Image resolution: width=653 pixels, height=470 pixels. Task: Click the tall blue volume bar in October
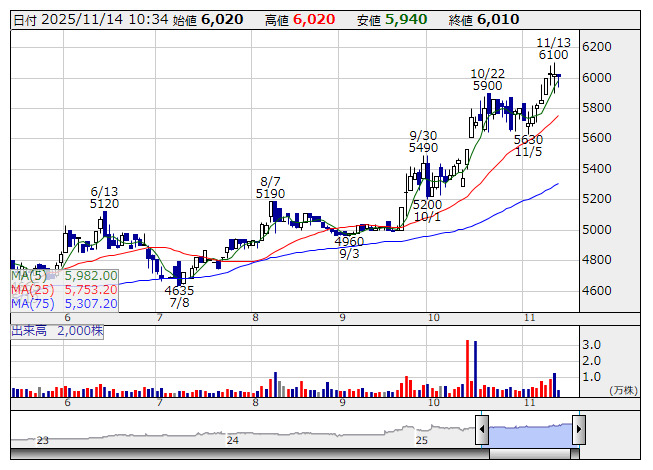point(476,369)
